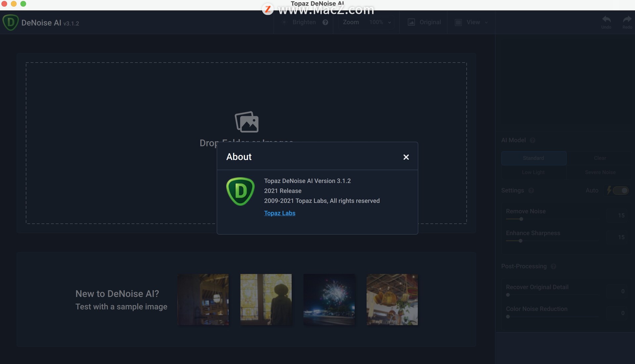
Task: Click the '2021 Release' text
Action: [282, 191]
